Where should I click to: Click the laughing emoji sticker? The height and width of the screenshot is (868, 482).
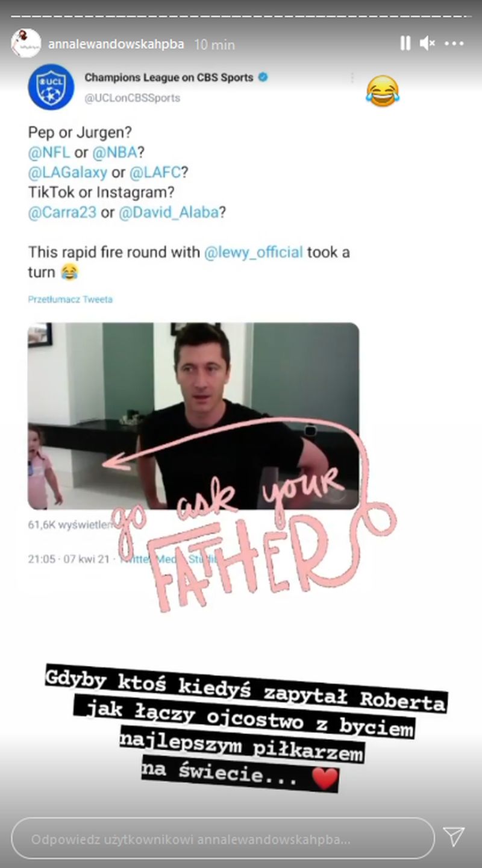pyautogui.click(x=383, y=92)
